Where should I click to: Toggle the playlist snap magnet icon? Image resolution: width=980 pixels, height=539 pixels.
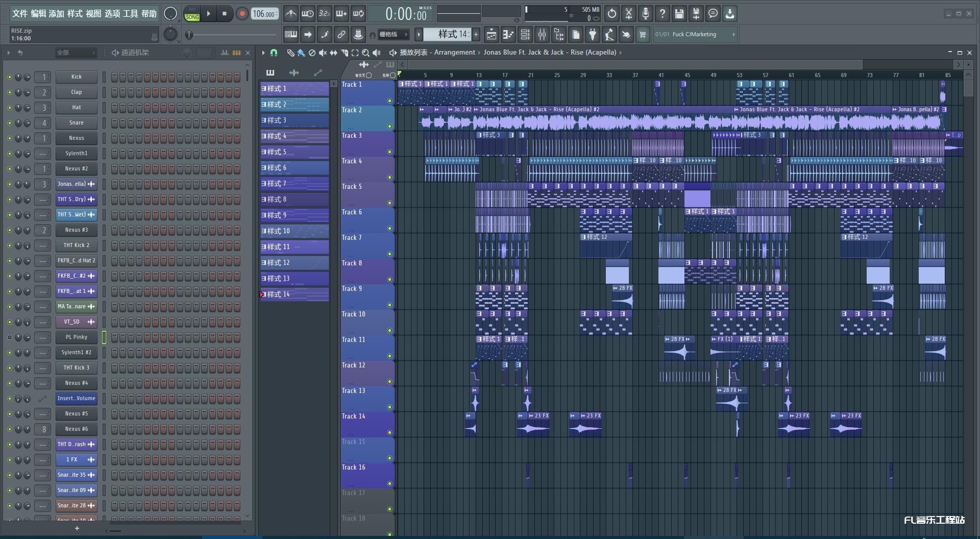274,53
